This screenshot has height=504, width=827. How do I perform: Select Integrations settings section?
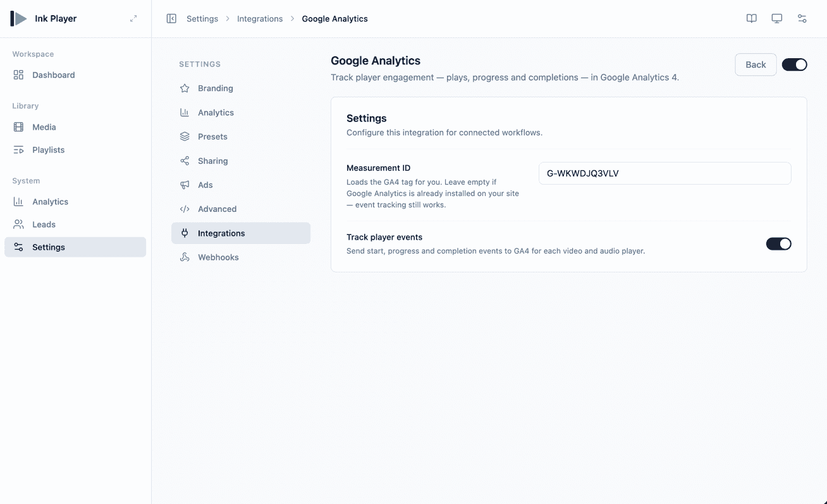pos(241,233)
